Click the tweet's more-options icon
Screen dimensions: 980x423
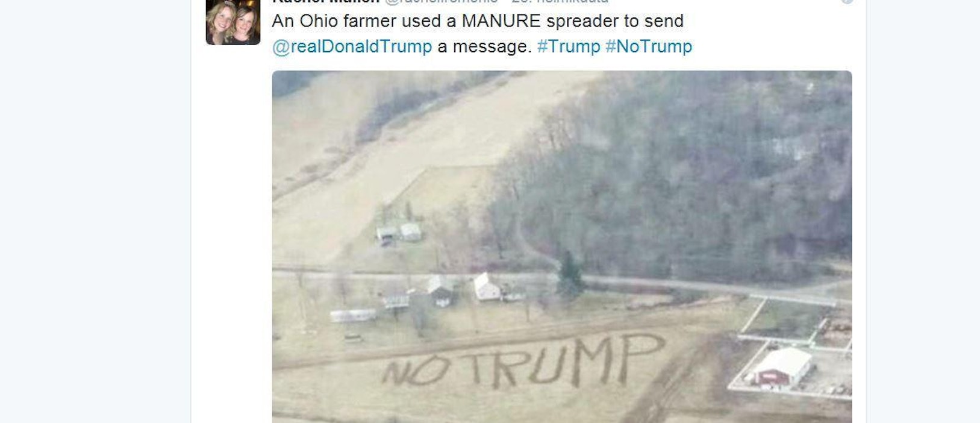click(847, 1)
